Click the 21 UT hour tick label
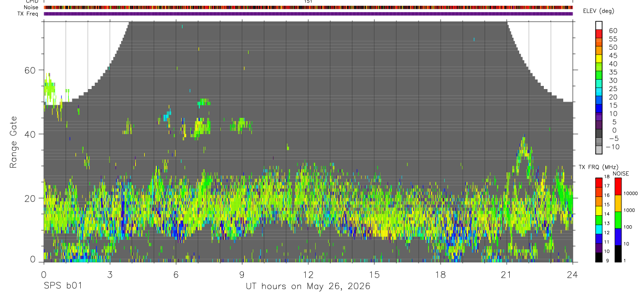Viewport: 644px width, 297px height. [x=507, y=273]
